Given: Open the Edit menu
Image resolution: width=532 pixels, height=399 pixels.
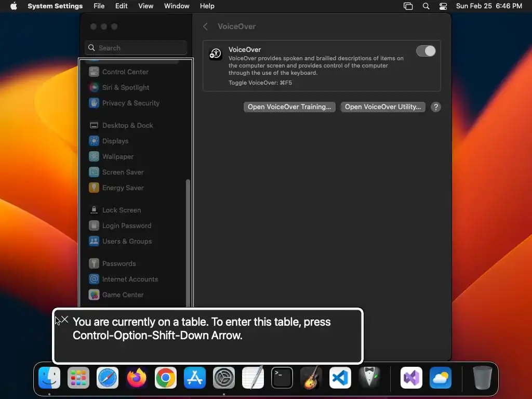Looking at the screenshot, I should tap(121, 6).
